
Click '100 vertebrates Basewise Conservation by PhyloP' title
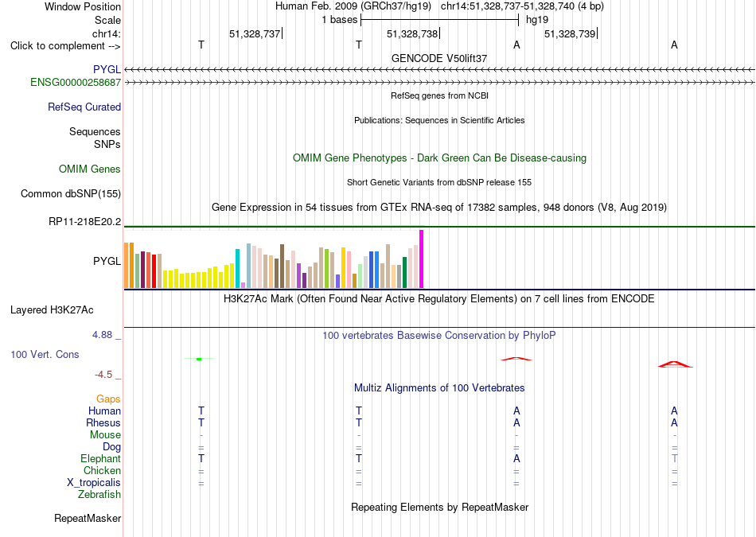click(x=439, y=336)
